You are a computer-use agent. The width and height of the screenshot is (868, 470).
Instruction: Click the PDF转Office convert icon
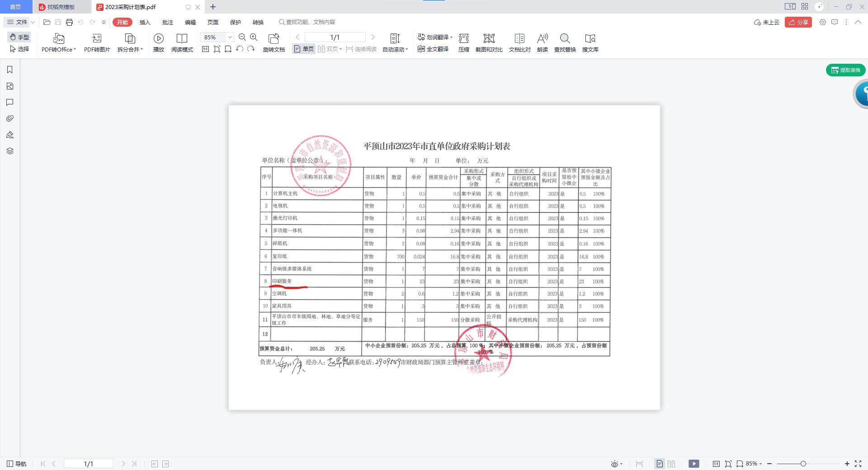(x=59, y=38)
